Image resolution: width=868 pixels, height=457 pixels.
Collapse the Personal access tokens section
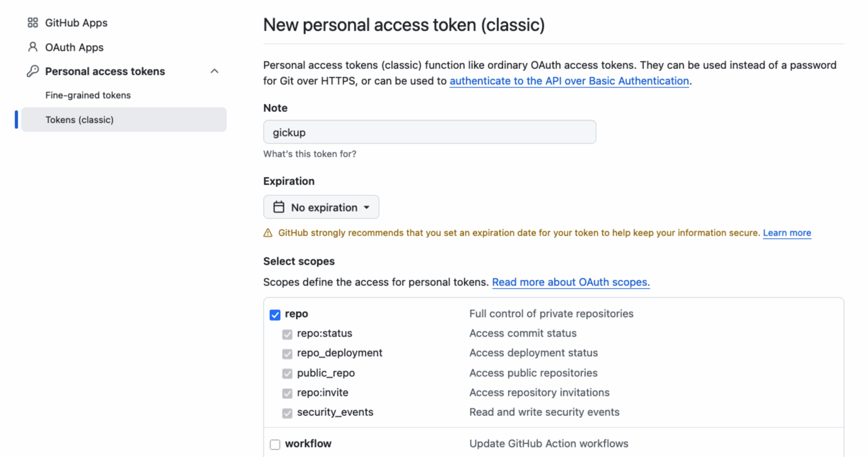coord(214,71)
